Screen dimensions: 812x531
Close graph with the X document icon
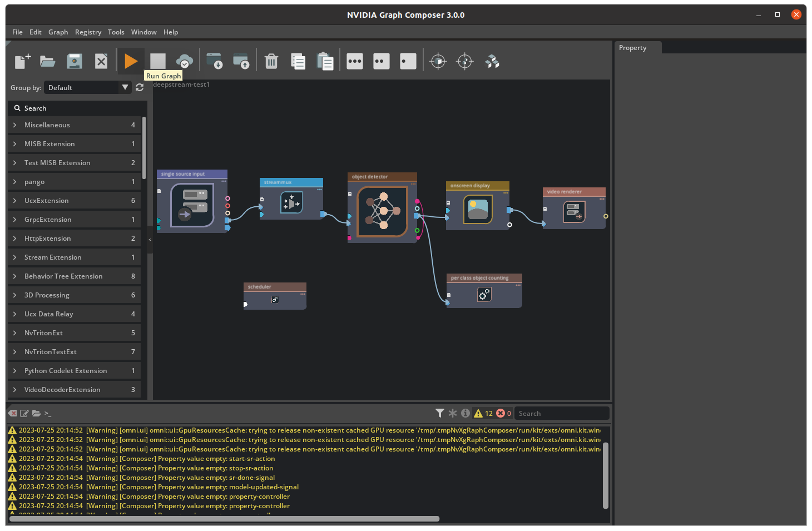coord(101,61)
